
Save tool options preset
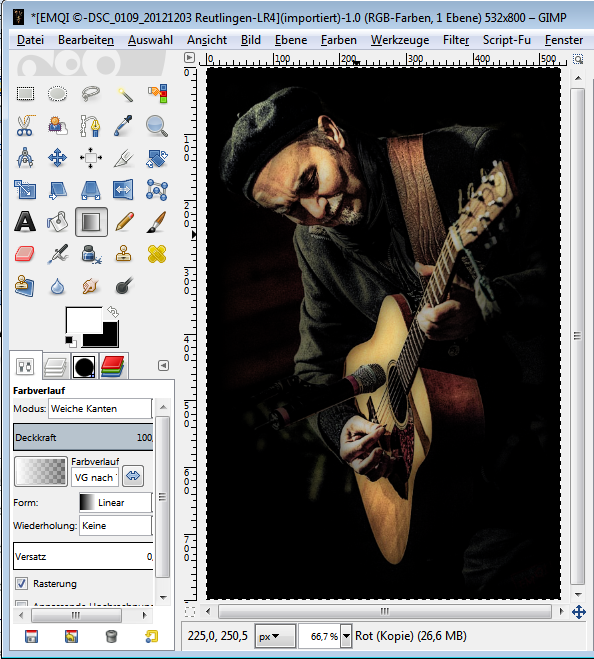32,636
